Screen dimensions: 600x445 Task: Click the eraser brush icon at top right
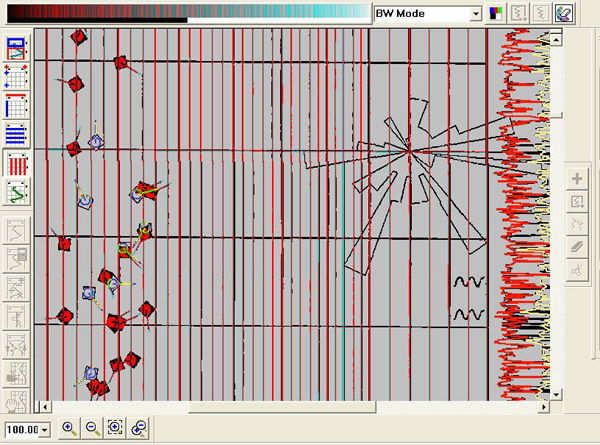pyautogui.click(x=564, y=14)
